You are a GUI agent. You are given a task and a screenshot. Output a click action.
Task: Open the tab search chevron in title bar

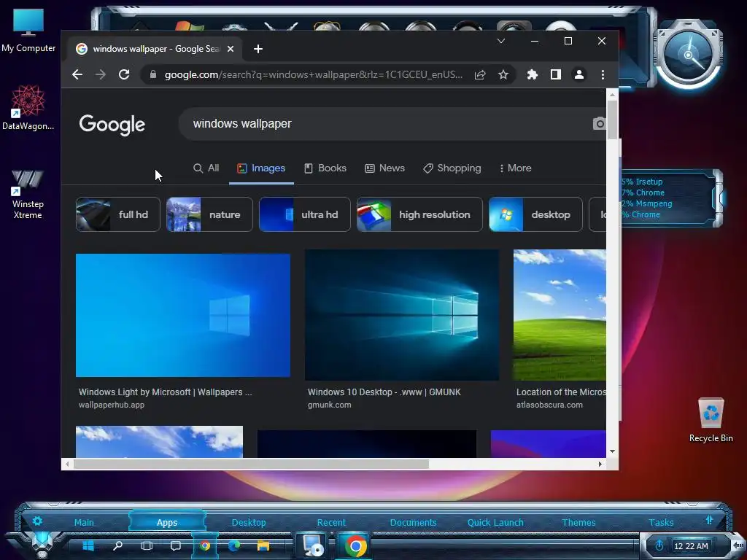[x=500, y=41]
